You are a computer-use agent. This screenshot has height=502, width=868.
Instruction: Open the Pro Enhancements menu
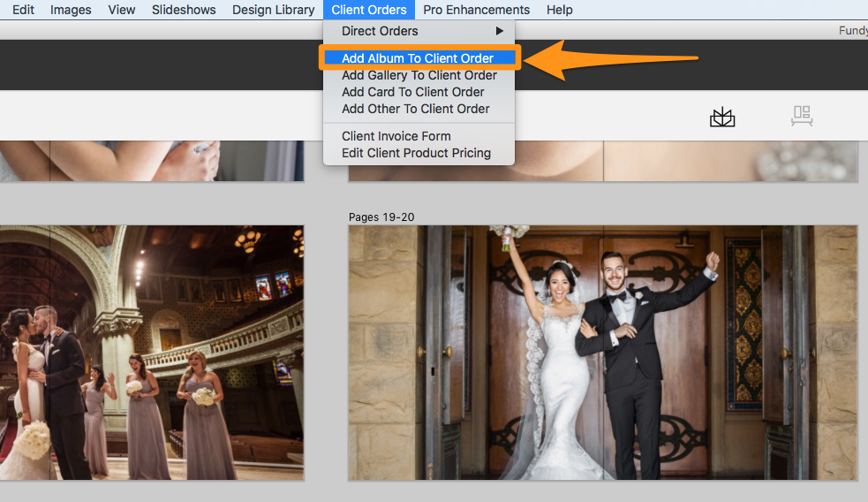point(476,10)
